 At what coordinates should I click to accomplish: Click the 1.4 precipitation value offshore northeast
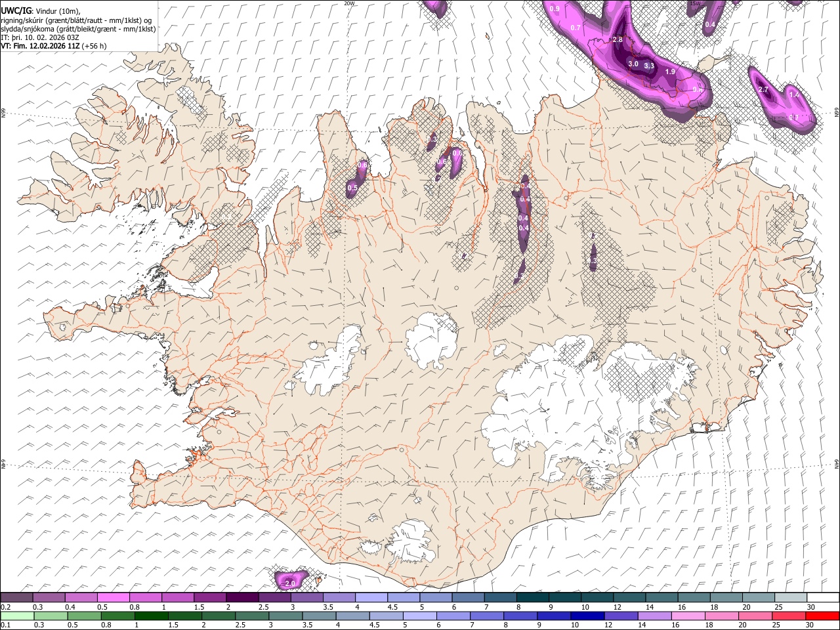click(x=794, y=95)
